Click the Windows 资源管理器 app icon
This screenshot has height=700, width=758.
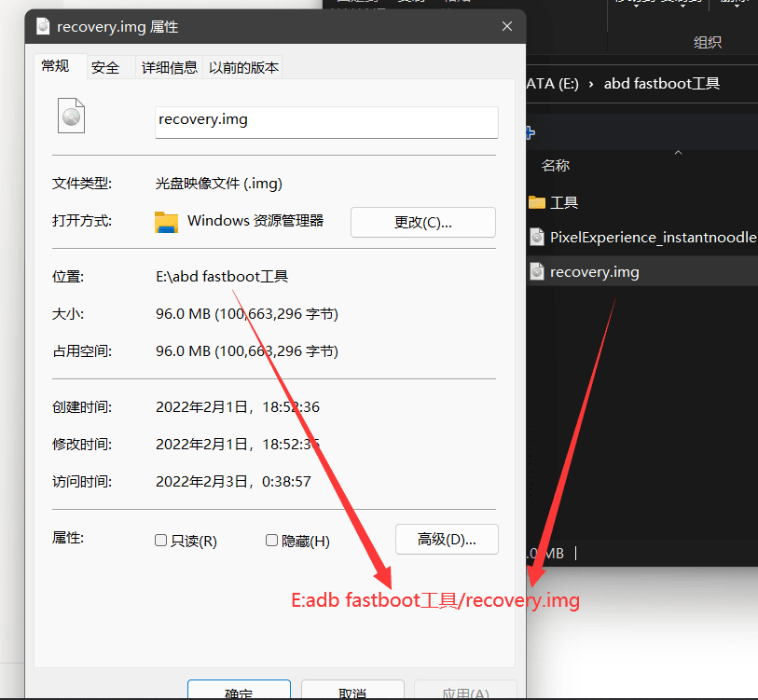click(x=166, y=222)
